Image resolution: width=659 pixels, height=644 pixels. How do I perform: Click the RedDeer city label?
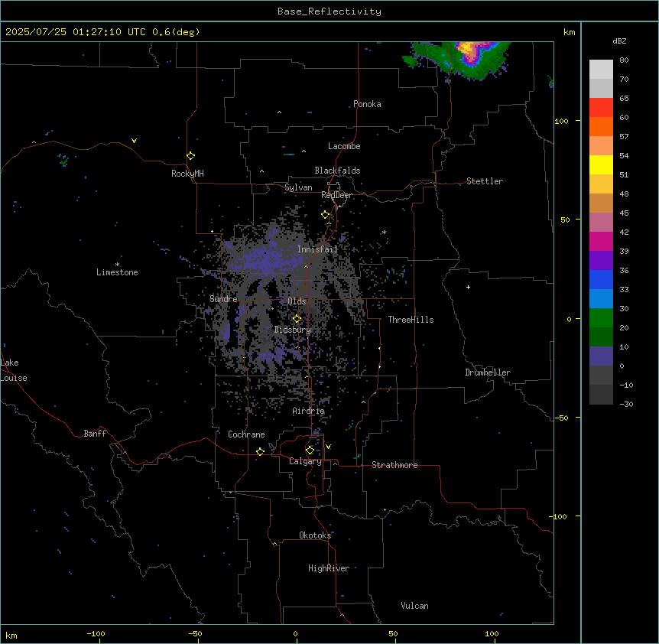(x=336, y=195)
